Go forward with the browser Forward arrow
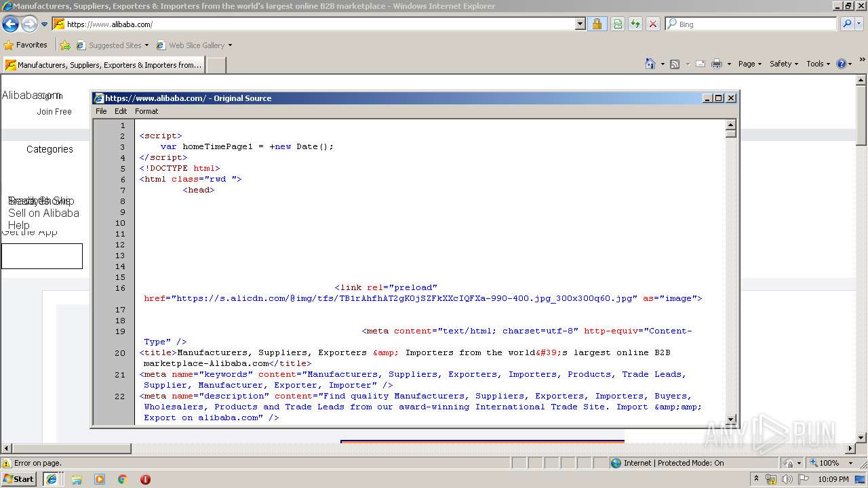This screenshot has width=868, height=488. coord(29,24)
